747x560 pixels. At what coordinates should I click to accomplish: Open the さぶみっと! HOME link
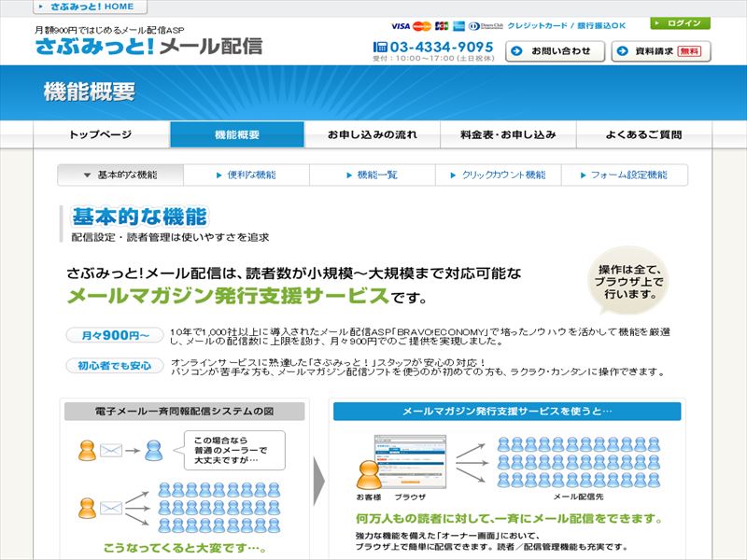pos(90,7)
